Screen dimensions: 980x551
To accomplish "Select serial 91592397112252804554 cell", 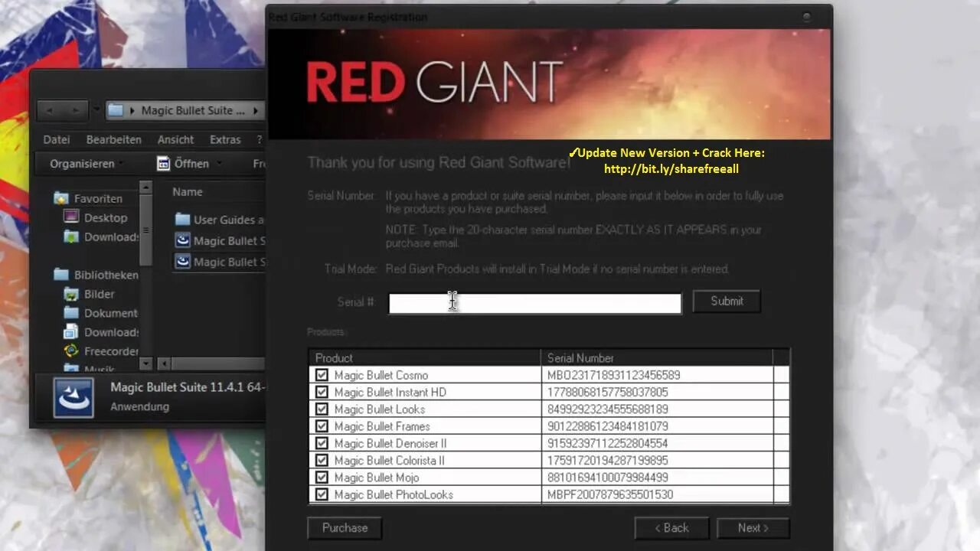I will click(657, 443).
